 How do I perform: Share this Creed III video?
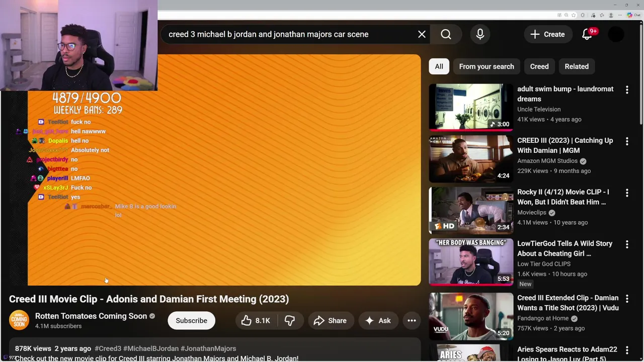pyautogui.click(x=330, y=320)
